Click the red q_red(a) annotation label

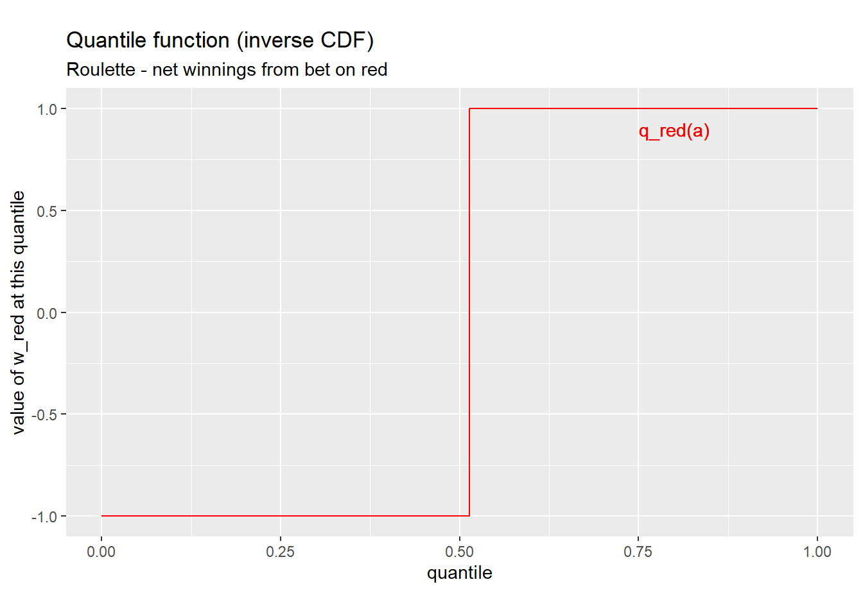click(x=674, y=131)
